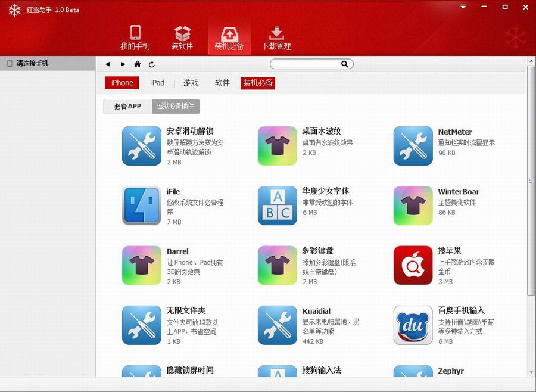
Task: Open the WinterBoard app icon
Action: [413, 206]
